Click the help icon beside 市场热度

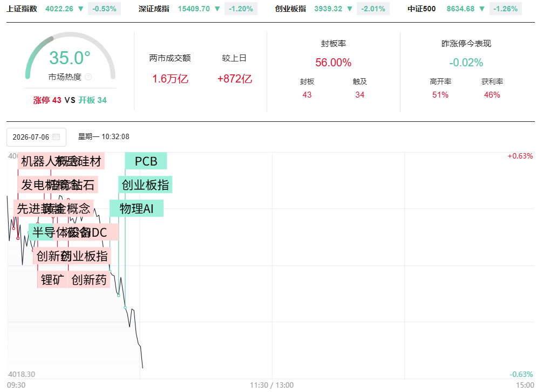(x=89, y=77)
